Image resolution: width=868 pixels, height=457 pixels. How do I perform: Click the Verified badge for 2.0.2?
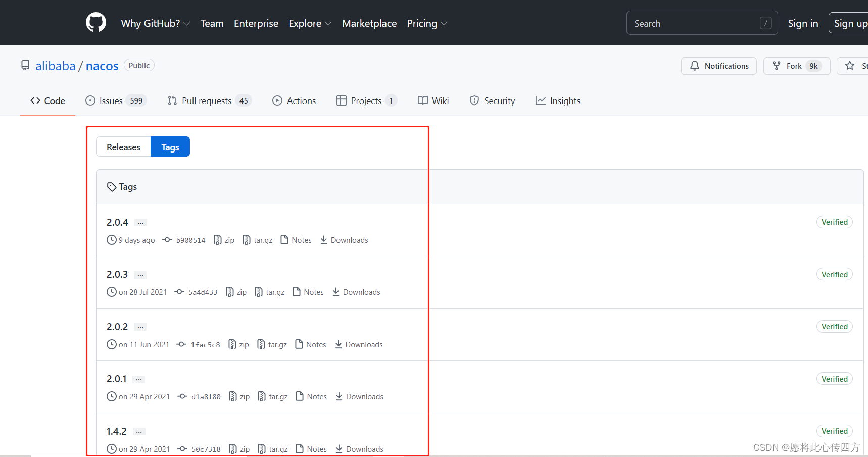[834, 327]
